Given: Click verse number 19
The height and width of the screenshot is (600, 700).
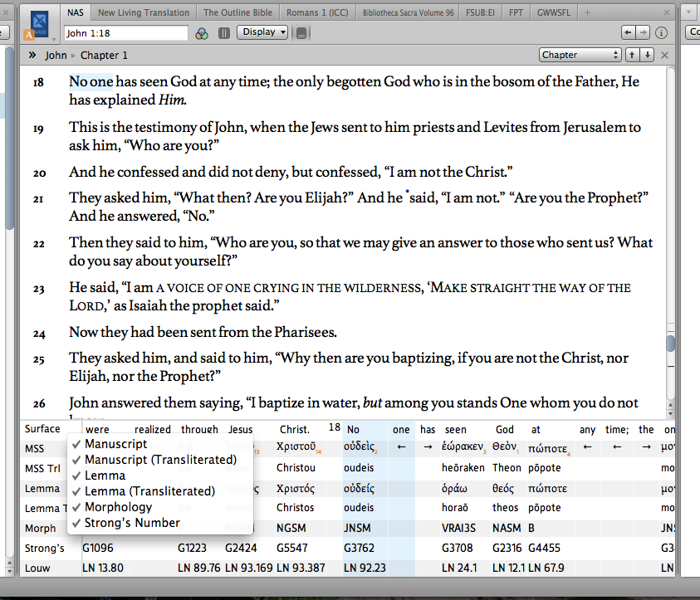Looking at the screenshot, I should 38,129.
